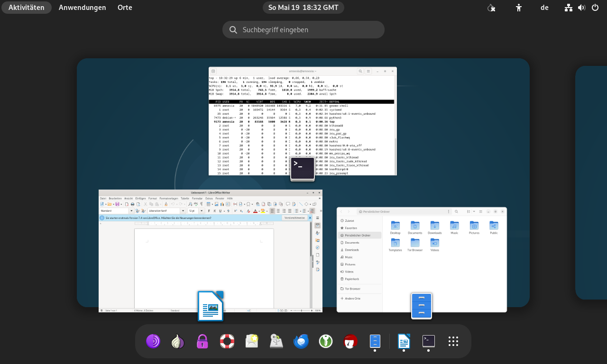Open the Downloads folder icon in Files
This screenshot has width=607, height=364.
[x=434, y=226]
